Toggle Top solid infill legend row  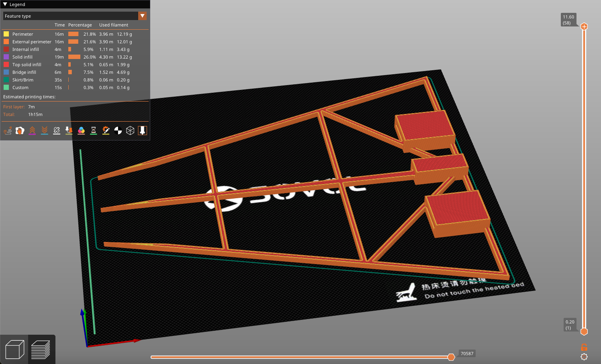pos(76,65)
